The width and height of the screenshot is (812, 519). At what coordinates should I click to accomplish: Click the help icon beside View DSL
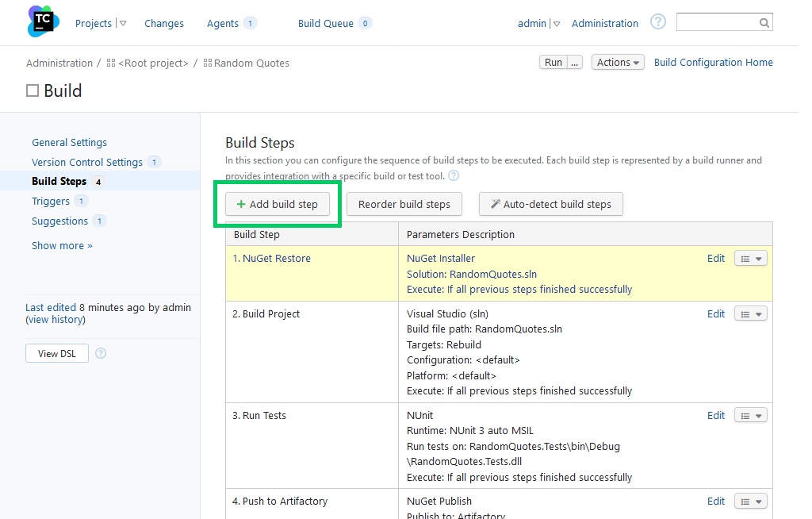[101, 353]
